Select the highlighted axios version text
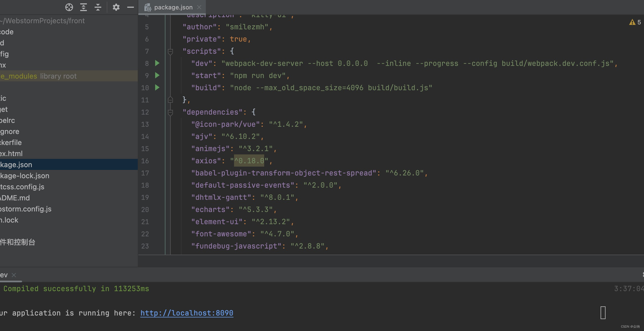This screenshot has width=644, height=331. click(x=248, y=161)
